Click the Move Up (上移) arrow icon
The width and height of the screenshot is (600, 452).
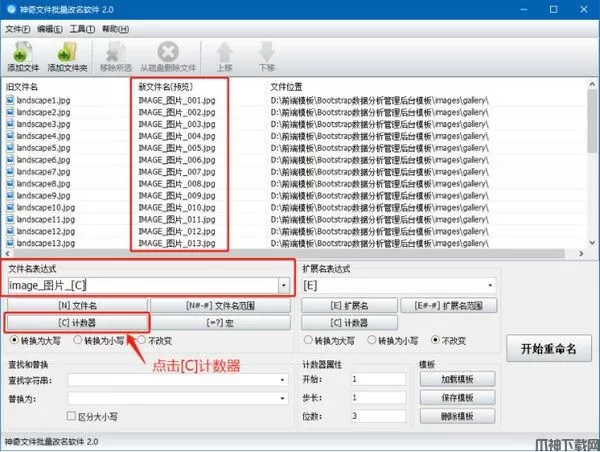tap(225, 52)
